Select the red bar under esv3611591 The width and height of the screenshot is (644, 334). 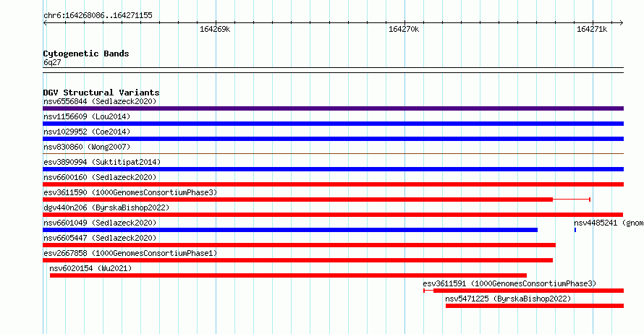[x=529, y=291]
